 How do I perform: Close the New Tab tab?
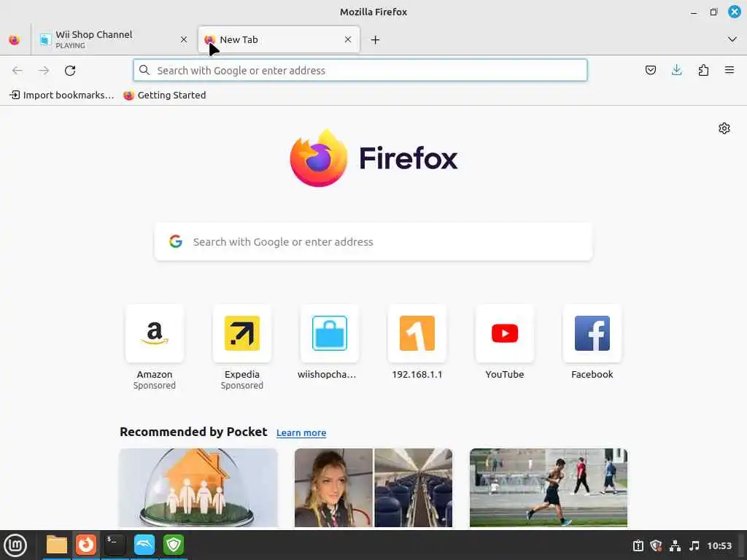[x=348, y=39]
